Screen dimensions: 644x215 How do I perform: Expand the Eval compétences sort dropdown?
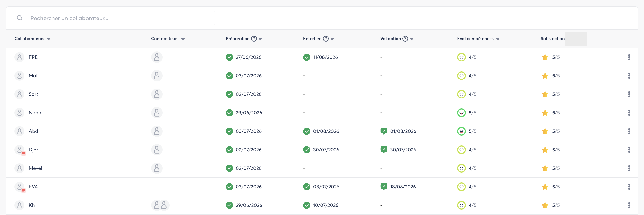498,39
